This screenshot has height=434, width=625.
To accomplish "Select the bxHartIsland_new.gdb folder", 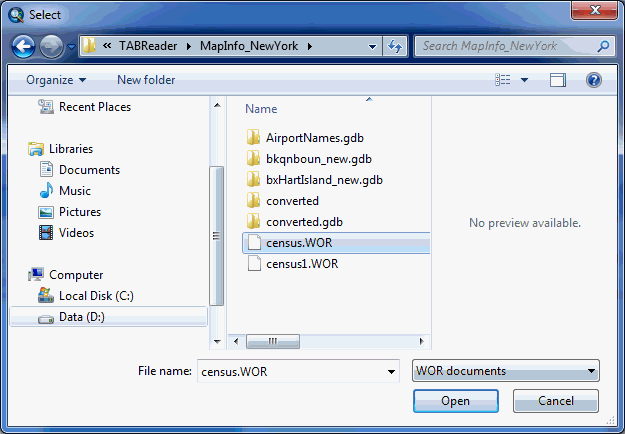I will 324,180.
